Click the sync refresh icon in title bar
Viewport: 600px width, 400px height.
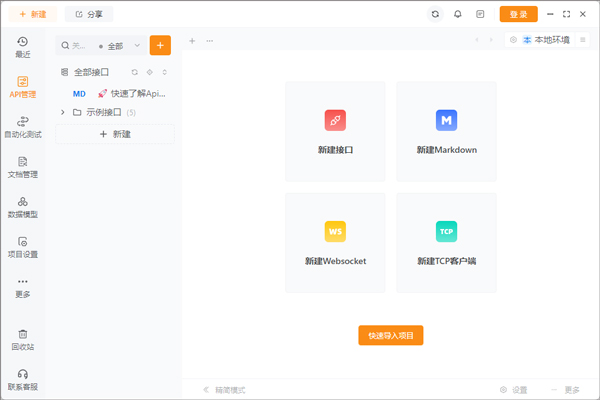click(435, 14)
